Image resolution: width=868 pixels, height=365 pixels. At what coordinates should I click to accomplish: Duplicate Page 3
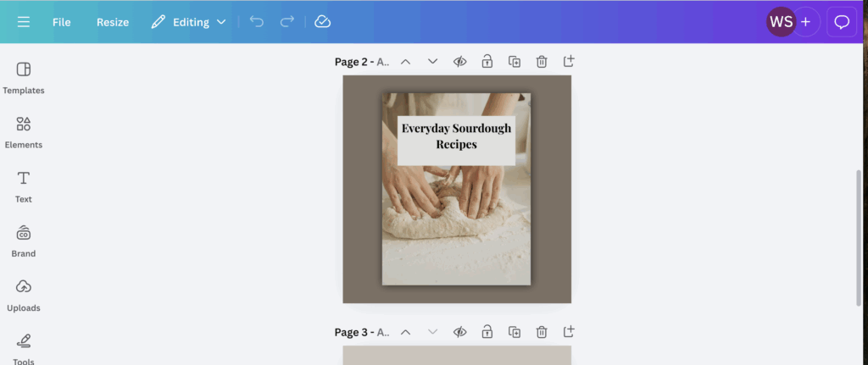point(515,332)
